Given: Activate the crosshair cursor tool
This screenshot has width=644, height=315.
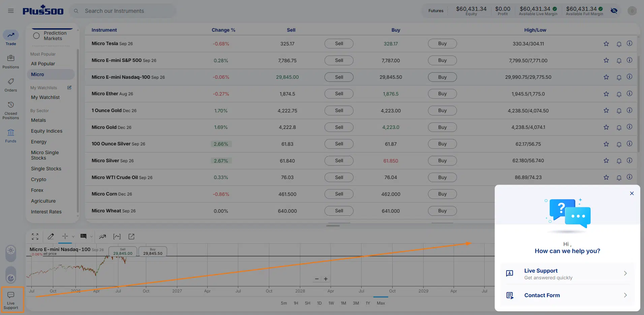Looking at the screenshot, I should [65, 236].
